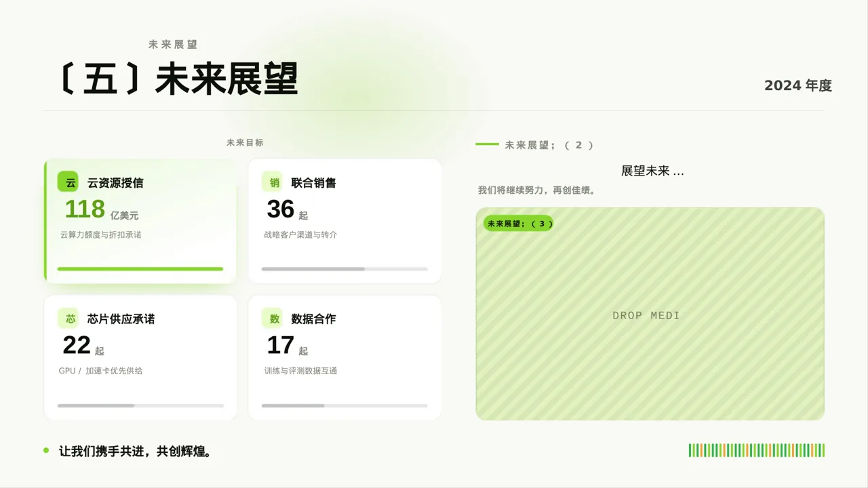This screenshot has width=868, height=488.
Task: Click the 云资源授信 green progress bar
Action: [140, 269]
